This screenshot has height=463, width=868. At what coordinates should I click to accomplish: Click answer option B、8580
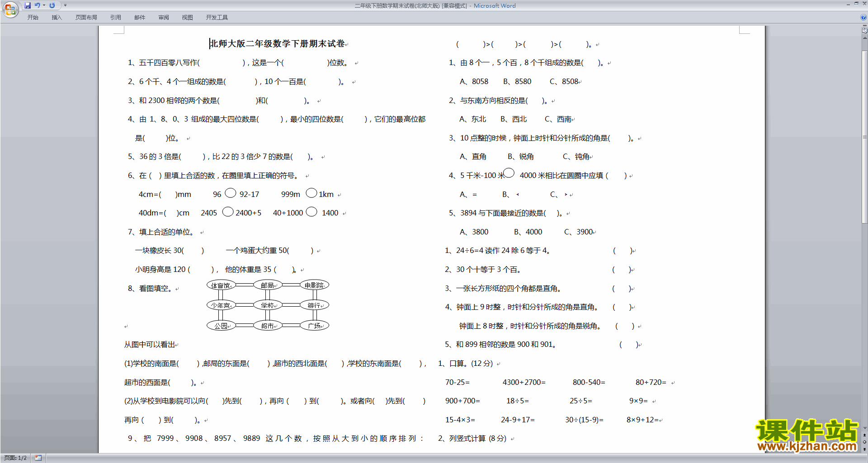517,81
